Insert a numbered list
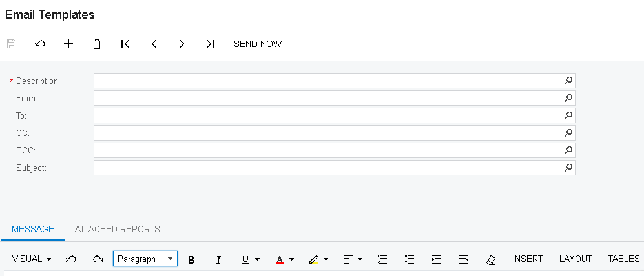Image resolution: width=644 pixels, height=276 pixels. pyautogui.click(x=382, y=259)
